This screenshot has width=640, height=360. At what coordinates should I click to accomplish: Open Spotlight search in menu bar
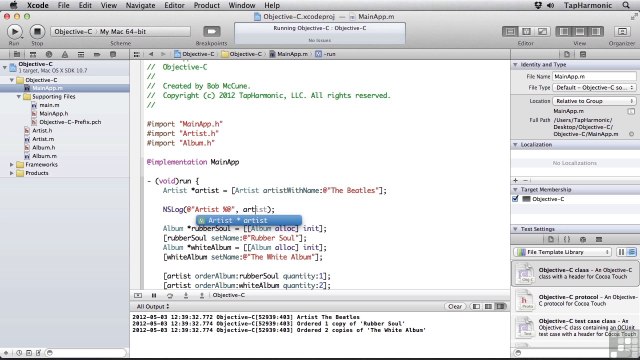click(626, 5)
